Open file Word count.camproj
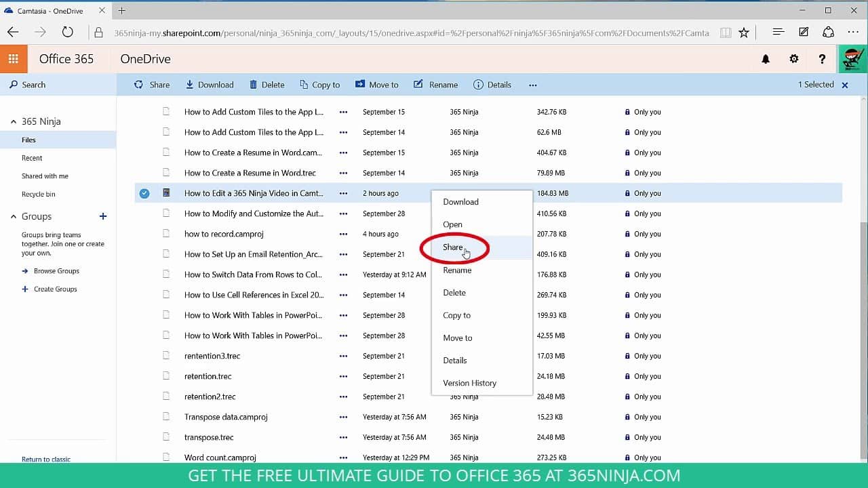The height and width of the screenshot is (488, 868). [220, 457]
